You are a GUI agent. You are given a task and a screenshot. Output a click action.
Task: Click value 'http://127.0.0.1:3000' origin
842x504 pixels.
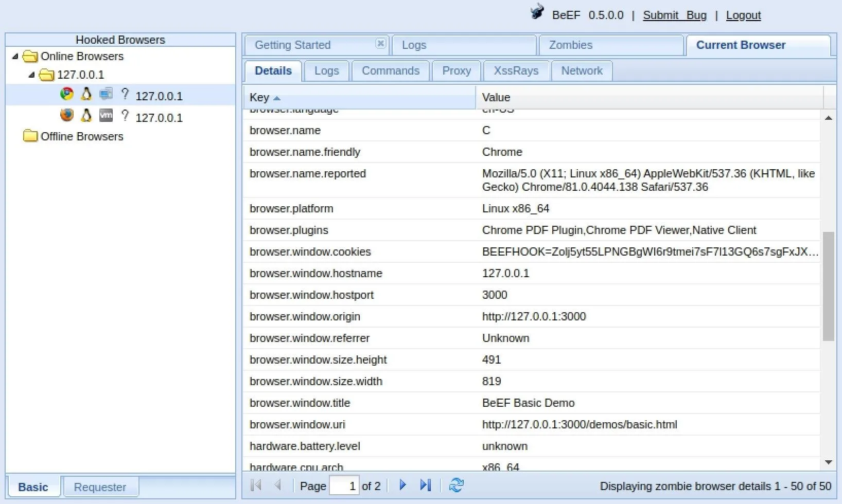click(534, 317)
